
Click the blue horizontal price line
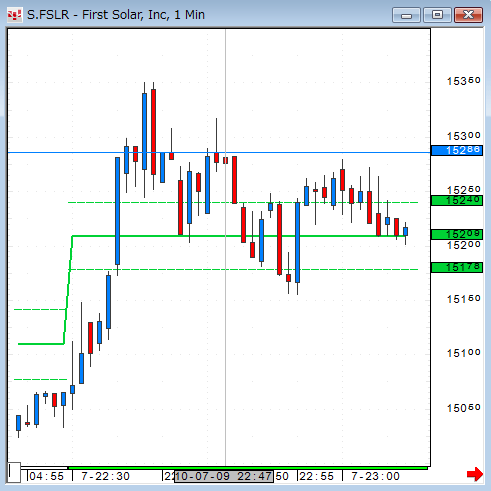[219, 153]
